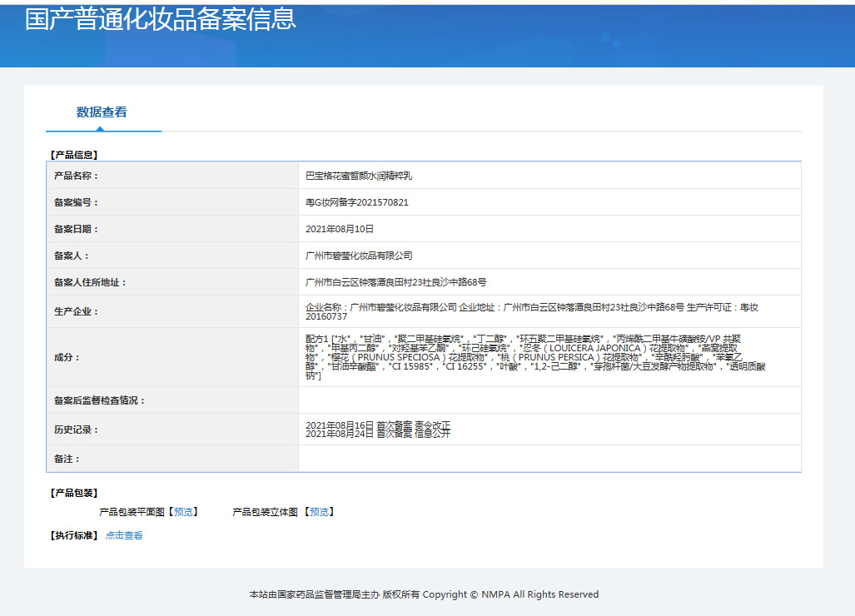Select the 备注 label cell
This screenshot has width=855, height=616.
172,459
